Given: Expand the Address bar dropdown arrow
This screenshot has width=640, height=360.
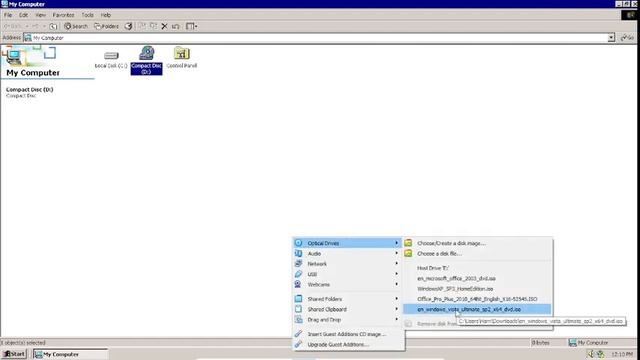Looking at the screenshot, I should 611,38.
